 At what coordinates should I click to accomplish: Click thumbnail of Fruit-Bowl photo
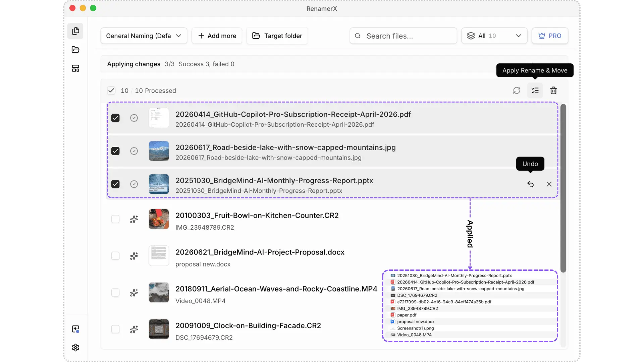(159, 219)
